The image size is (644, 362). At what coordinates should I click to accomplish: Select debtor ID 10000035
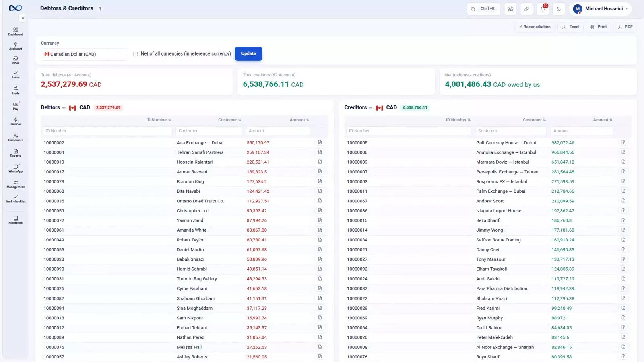tap(54, 201)
